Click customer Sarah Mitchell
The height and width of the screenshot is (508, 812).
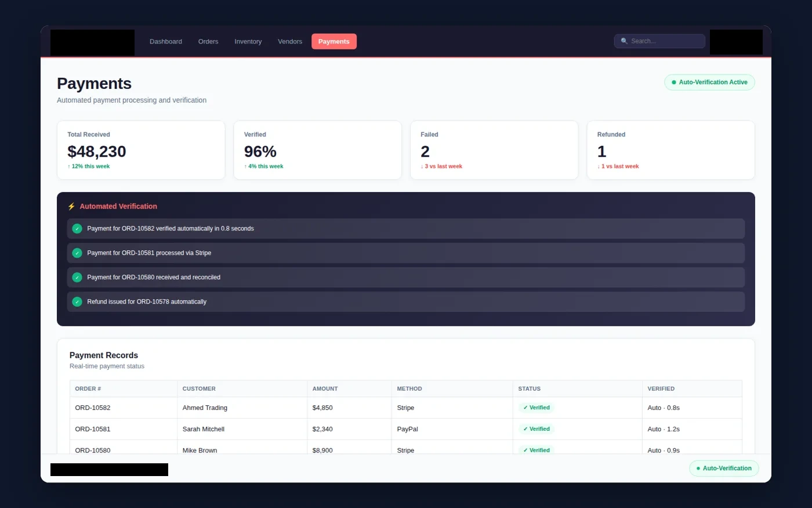[204, 430]
